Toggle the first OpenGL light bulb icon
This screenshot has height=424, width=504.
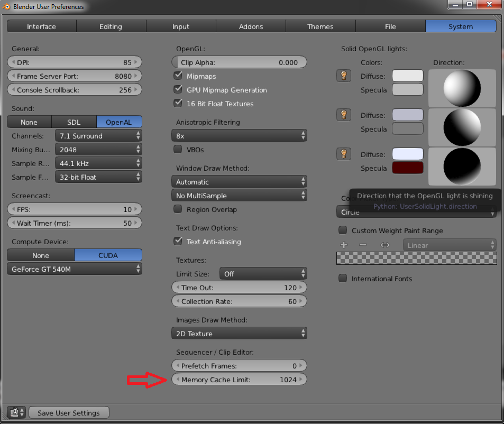[x=344, y=76]
